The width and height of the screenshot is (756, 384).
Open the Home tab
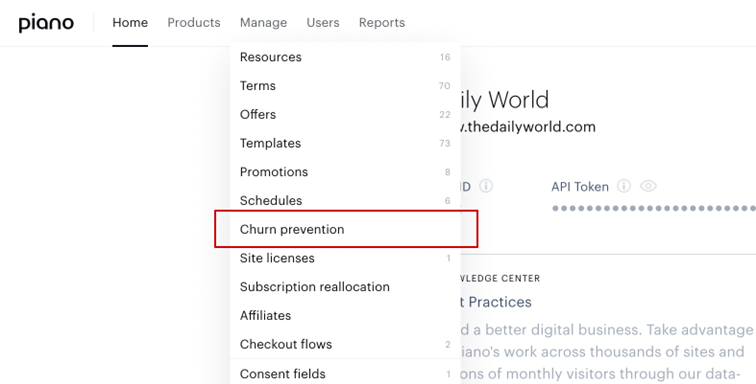130,23
